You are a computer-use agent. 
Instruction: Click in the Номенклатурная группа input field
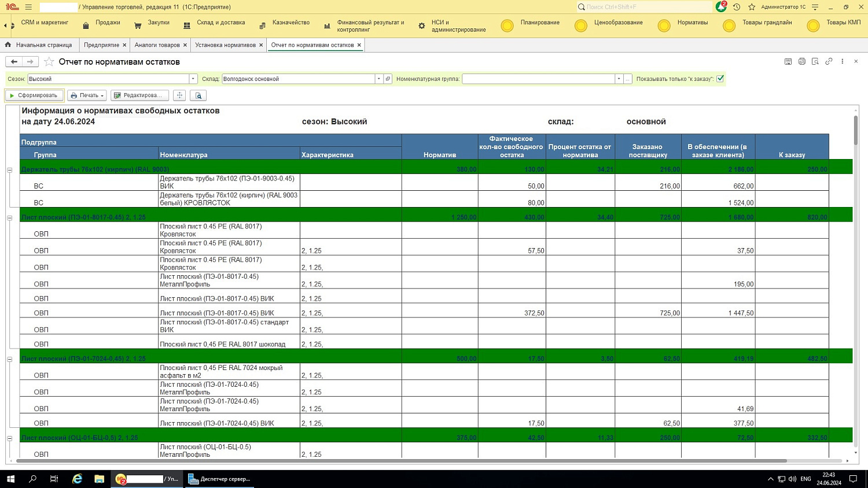(x=538, y=79)
